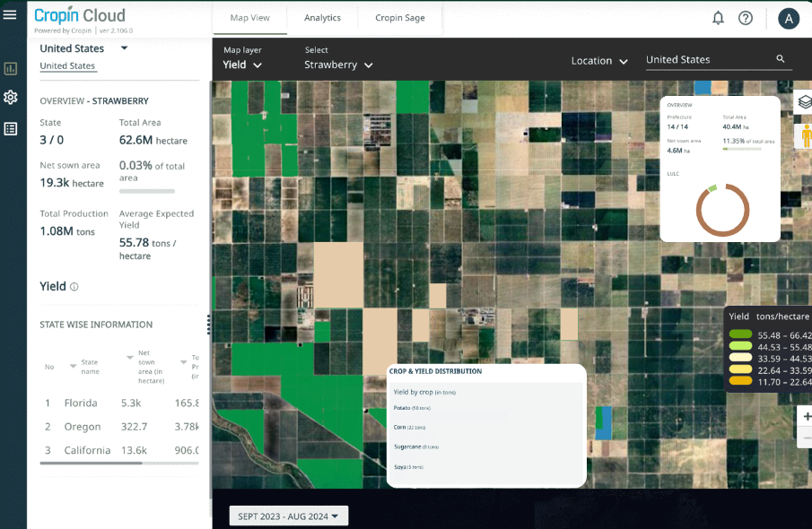
Task: Open the help question mark icon
Action: [x=745, y=18]
